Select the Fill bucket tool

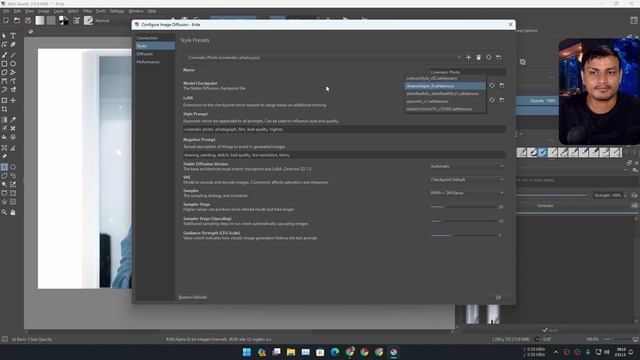pos(4,137)
